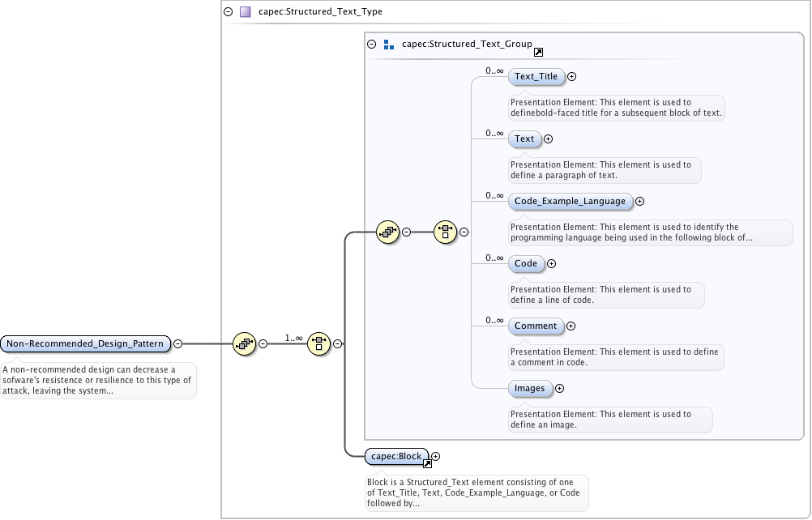812x520 pixels.
Task: Click the capec:Block description annotation text
Action: pyautogui.click(x=477, y=492)
